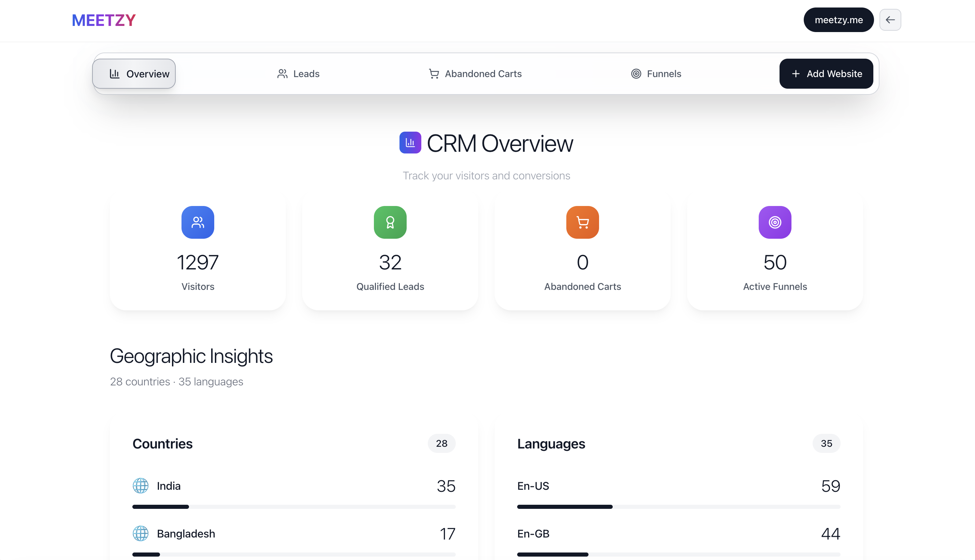Go to the Funnels tab
975x560 pixels.
656,74
